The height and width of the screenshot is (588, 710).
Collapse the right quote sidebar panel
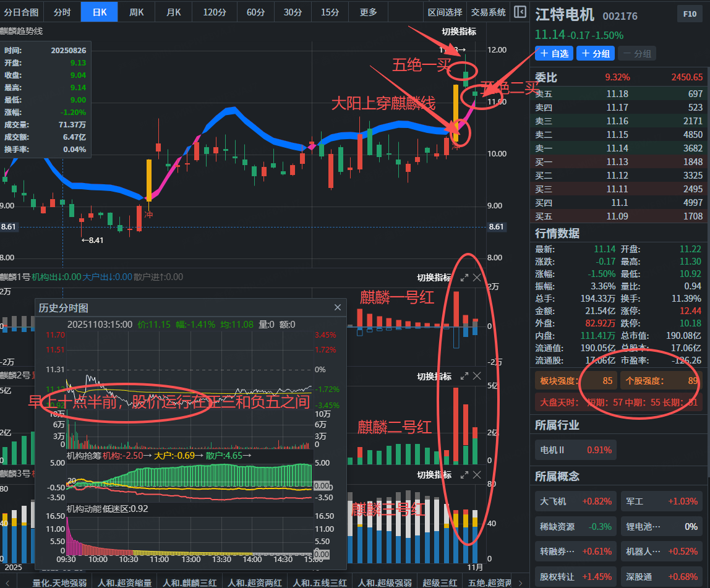(520, 12)
